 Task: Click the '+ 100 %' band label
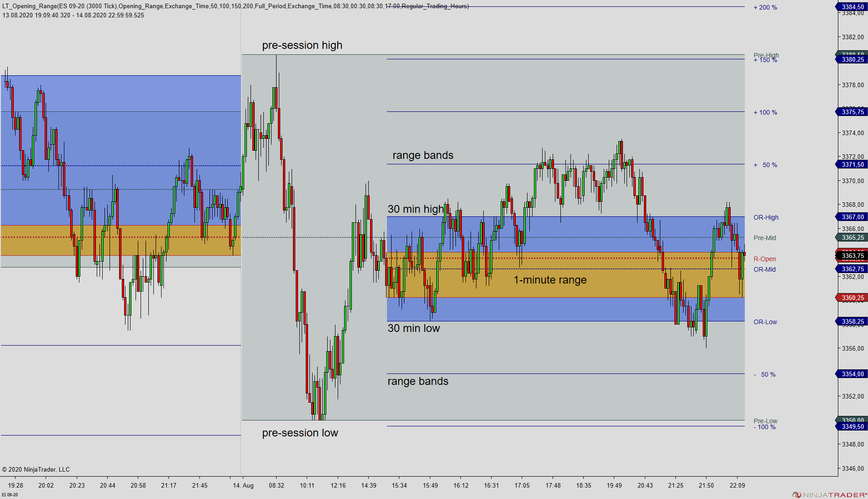click(x=765, y=112)
